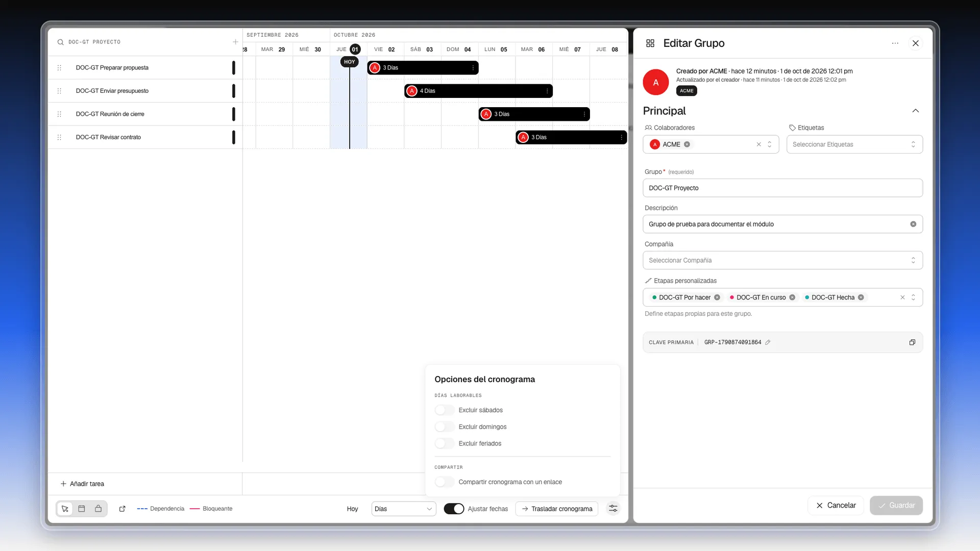Viewport: 980px width, 551px height.
Task: Open timeline options sliders icon
Action: click(x=613, y=509)
